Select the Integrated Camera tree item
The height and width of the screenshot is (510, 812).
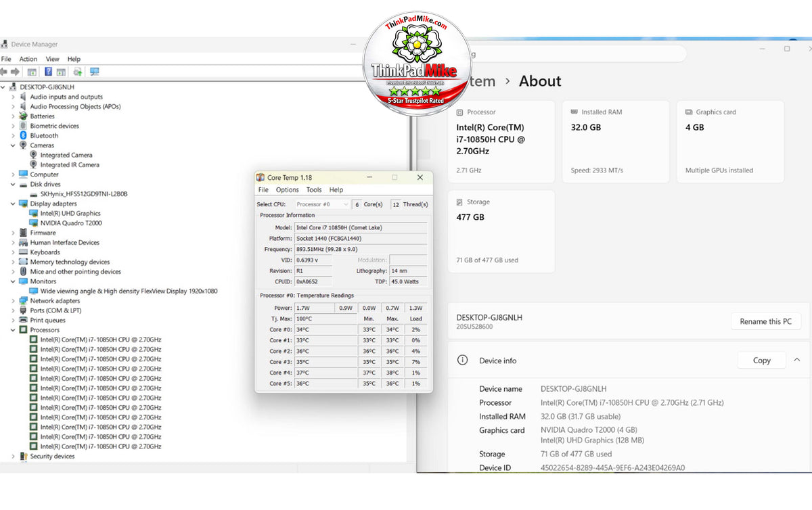point(66,156)
